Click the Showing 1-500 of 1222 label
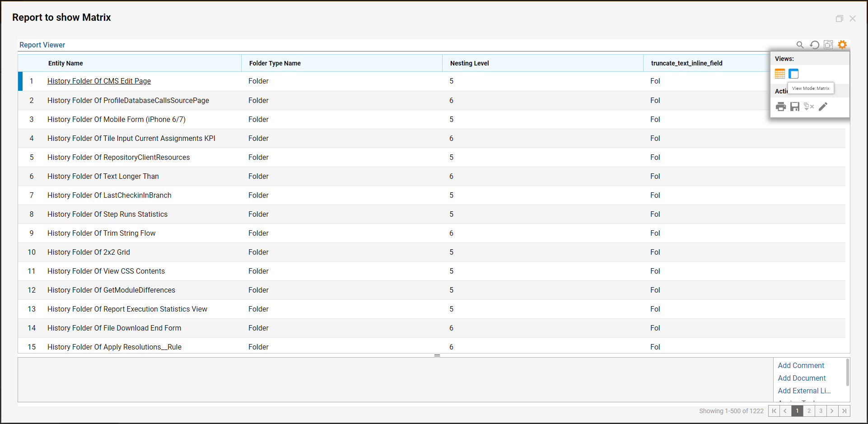The width and height of the screenshot is (868, 424). 731,411
